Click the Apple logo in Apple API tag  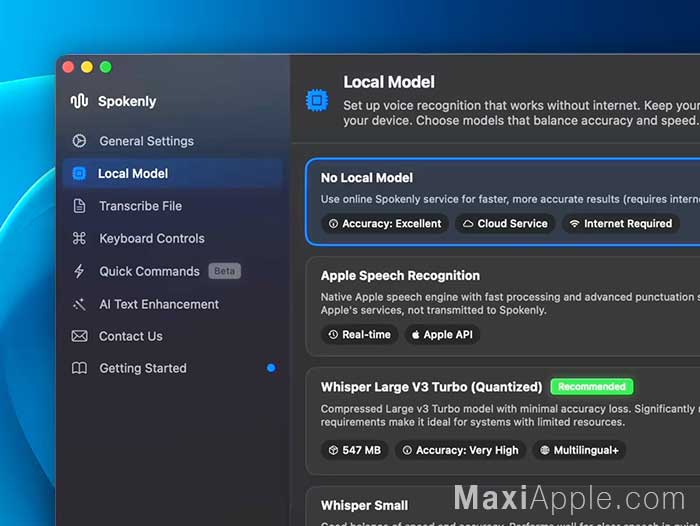pos(415,334)
